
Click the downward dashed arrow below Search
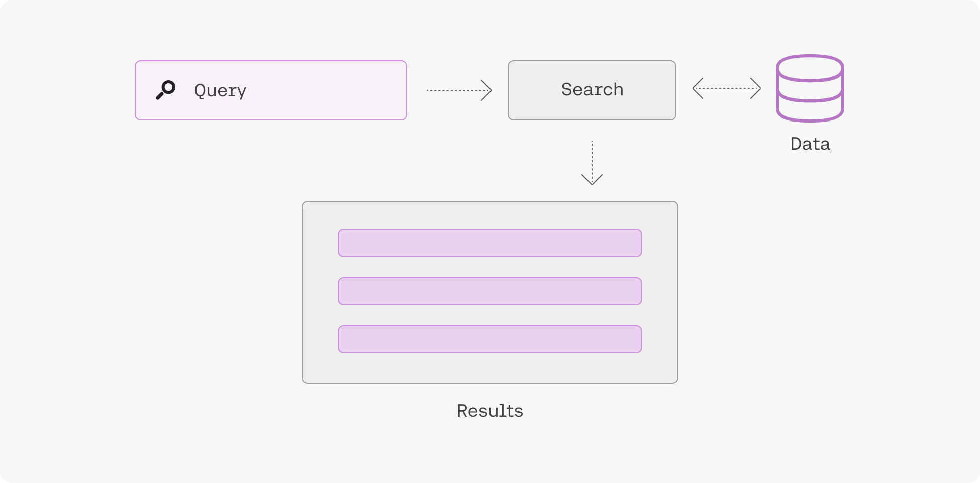pyautogui.click(x=592, y=161)
